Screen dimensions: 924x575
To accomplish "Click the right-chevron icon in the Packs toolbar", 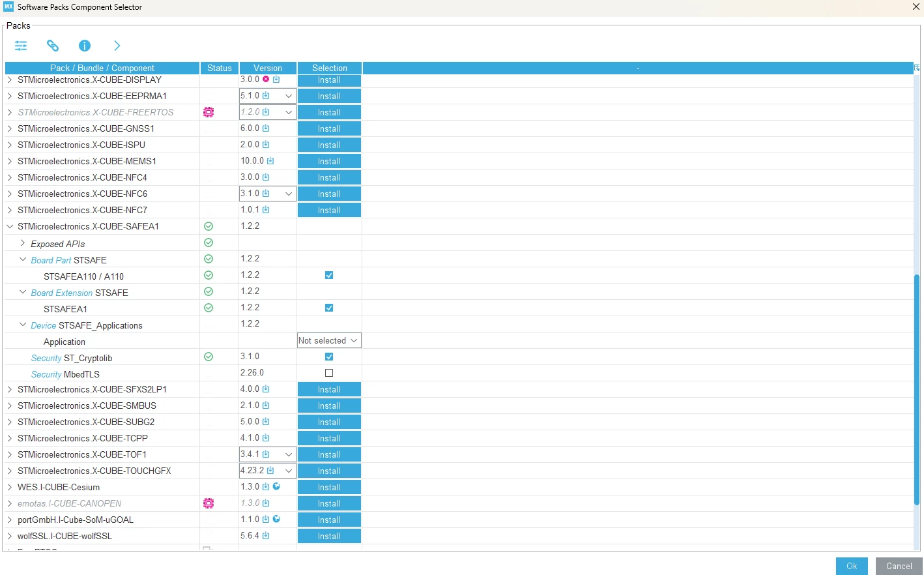I will (x=117, y=46).
